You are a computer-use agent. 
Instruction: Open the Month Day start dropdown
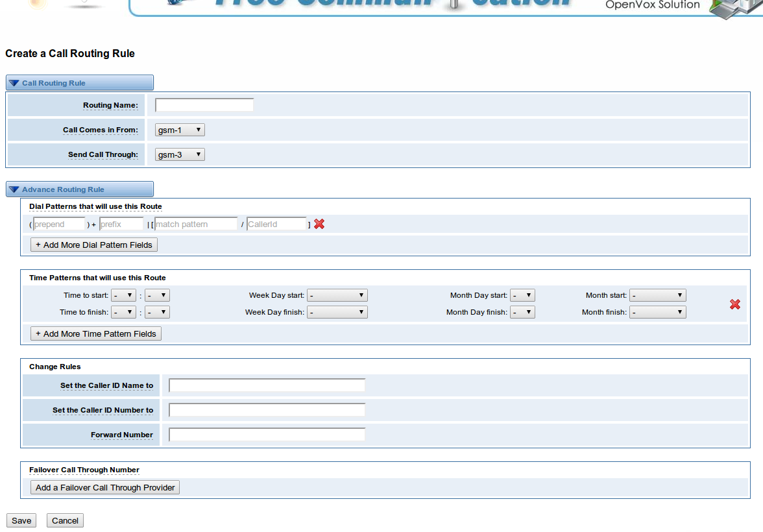[523, 295]
